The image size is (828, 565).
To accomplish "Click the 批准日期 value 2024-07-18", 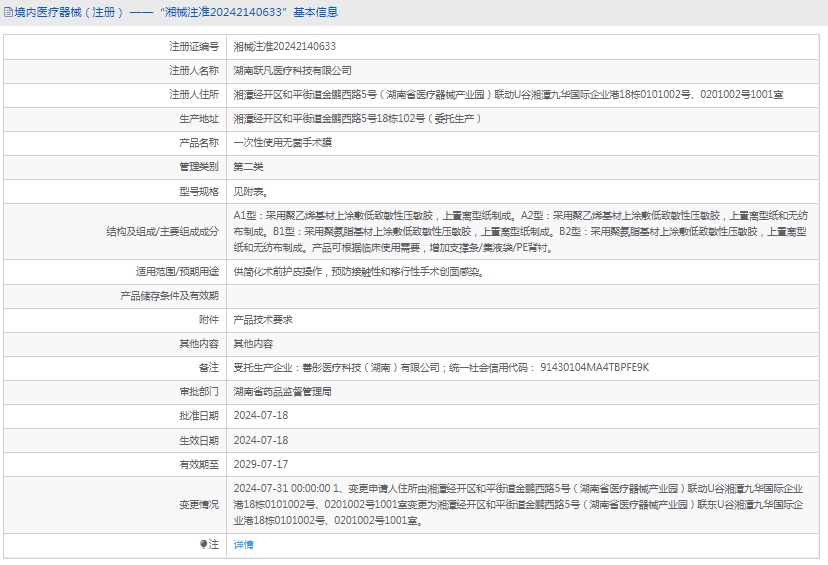I will (260, 415).
